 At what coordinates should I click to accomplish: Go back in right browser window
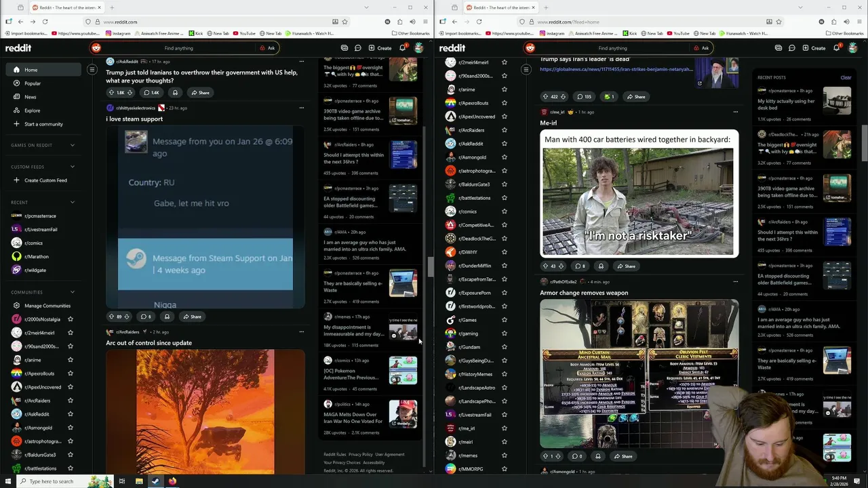click(x=454, y=22)
